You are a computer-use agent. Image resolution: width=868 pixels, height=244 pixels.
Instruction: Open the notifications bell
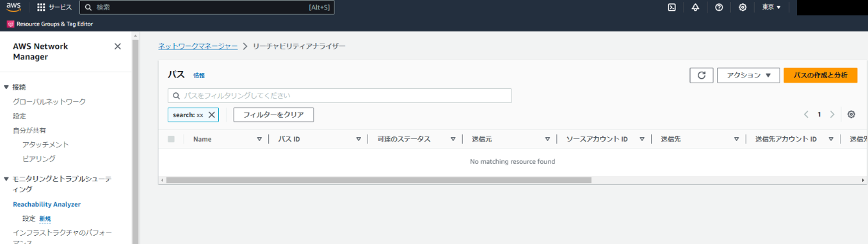[x=695, y=7]
